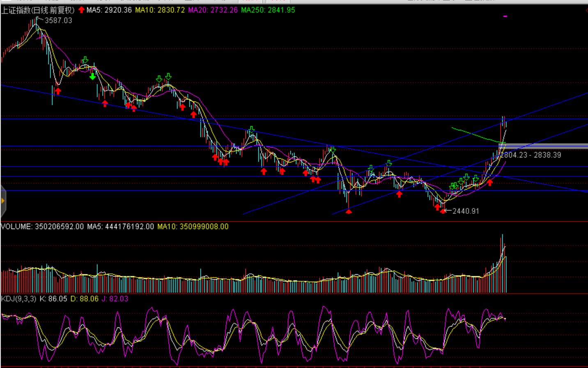The width and height of the screenshot is (588, 368).
Task: Expand the left side panel arrow handle
Action: click(3, 201)
